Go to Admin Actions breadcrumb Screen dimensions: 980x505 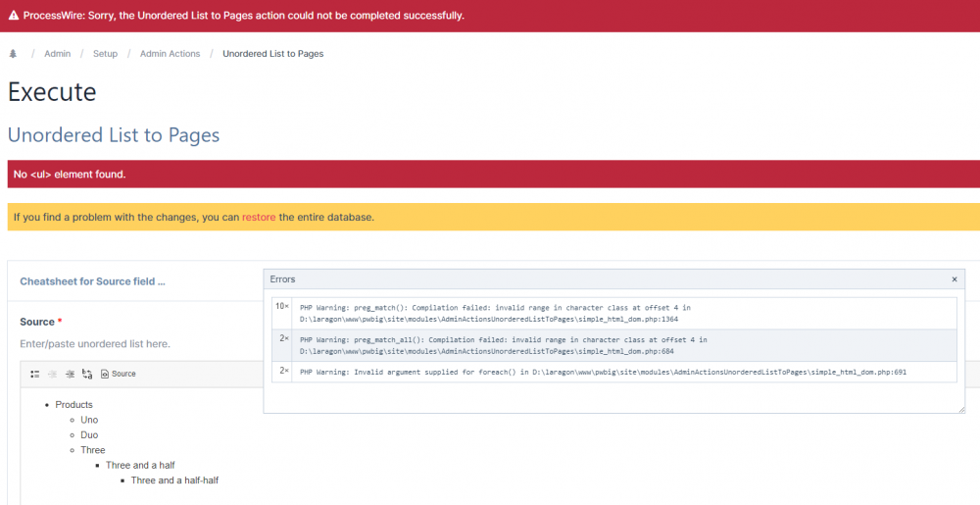[170, 54]
